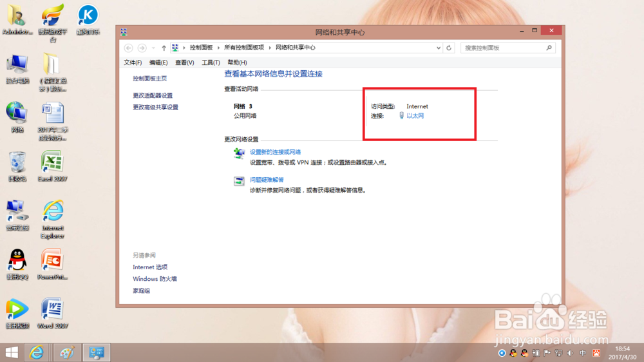This screenshot has width=644, height=362.
Task: Select the 这台电脑 desktop icon
Action: [17, 69]
